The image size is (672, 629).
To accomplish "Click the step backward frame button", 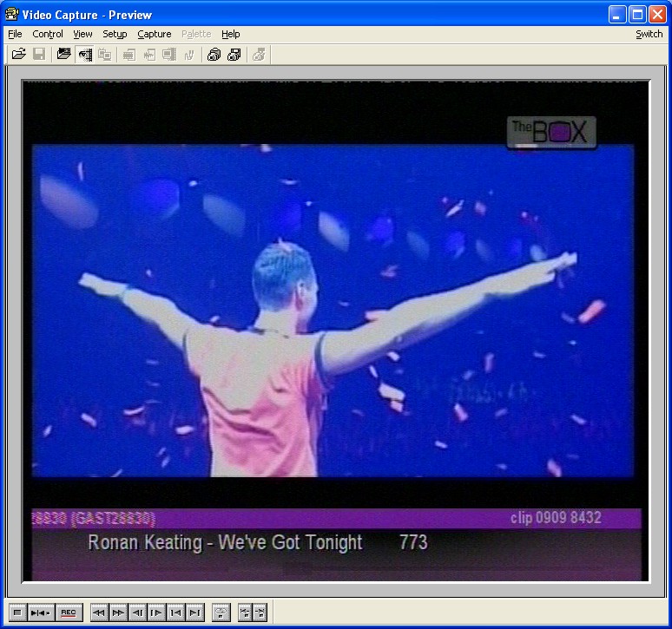I will pyautogui.click(x=137, y=613).
